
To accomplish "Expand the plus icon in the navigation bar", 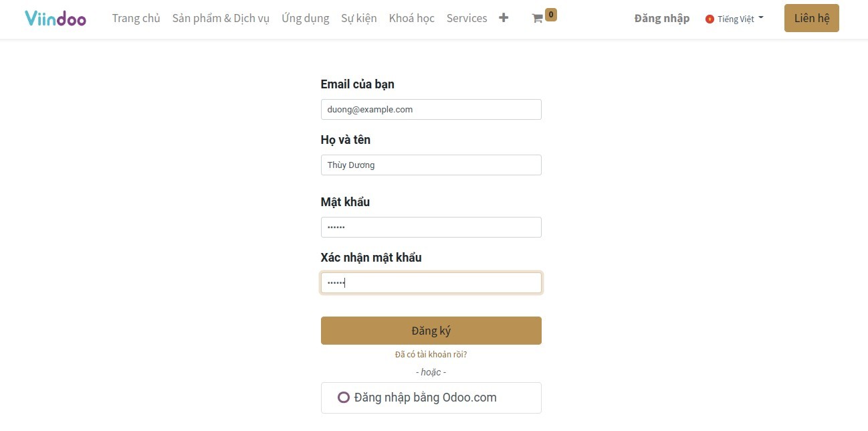I will coord(503,18).
